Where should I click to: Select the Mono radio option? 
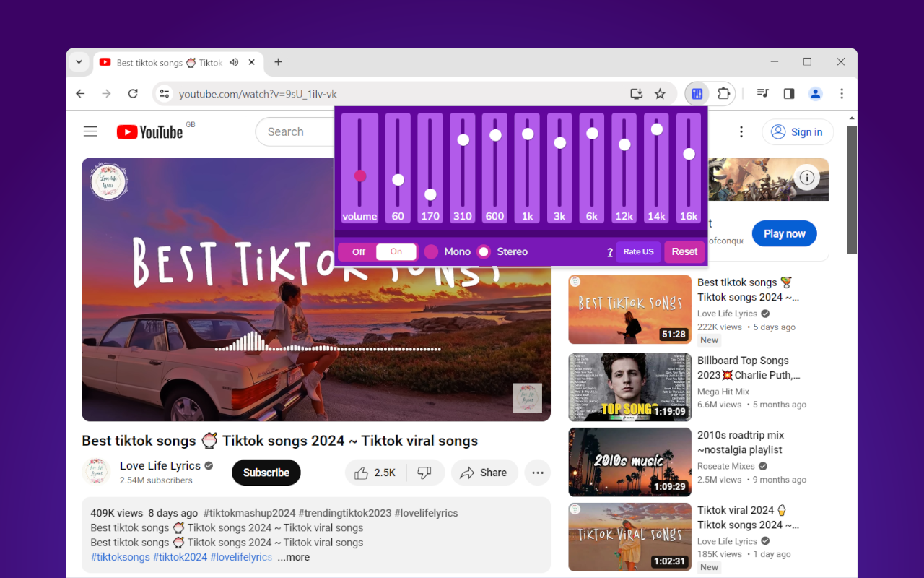pyautogui.click(x=431, y=251)
